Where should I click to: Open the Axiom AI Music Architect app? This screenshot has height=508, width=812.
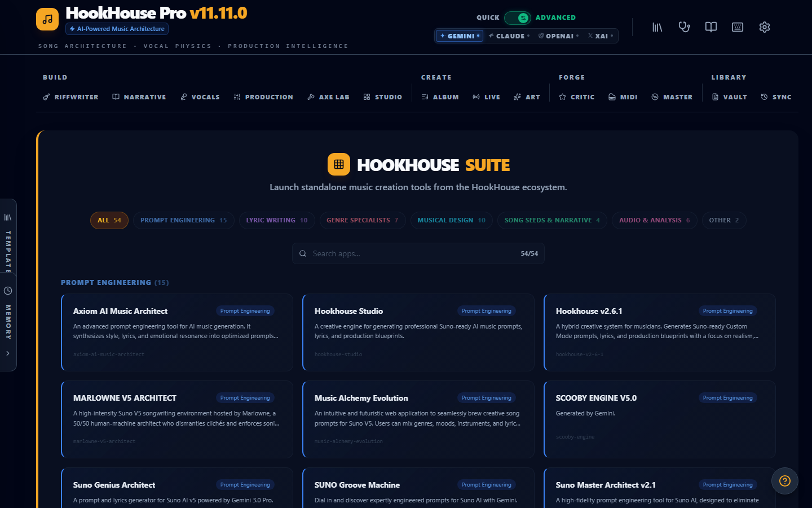(x=176, y=332)
